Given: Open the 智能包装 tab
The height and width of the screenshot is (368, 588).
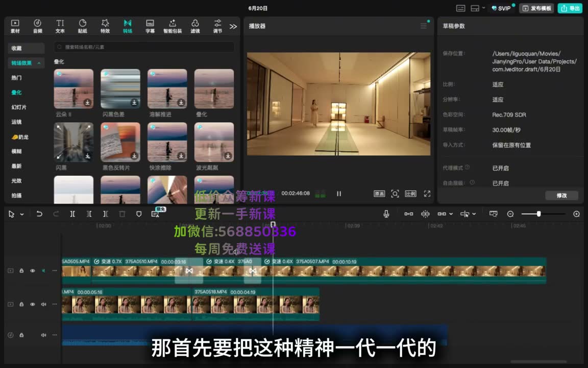Looking at the screenshot, I should click(173, 26).
